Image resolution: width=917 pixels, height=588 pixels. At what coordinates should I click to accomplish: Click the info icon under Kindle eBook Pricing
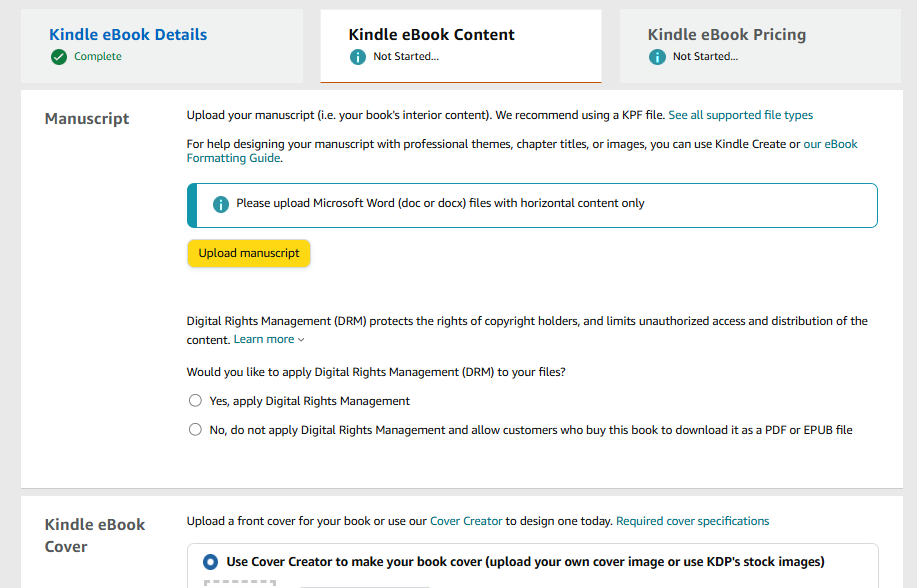click(x=657, y=57)
